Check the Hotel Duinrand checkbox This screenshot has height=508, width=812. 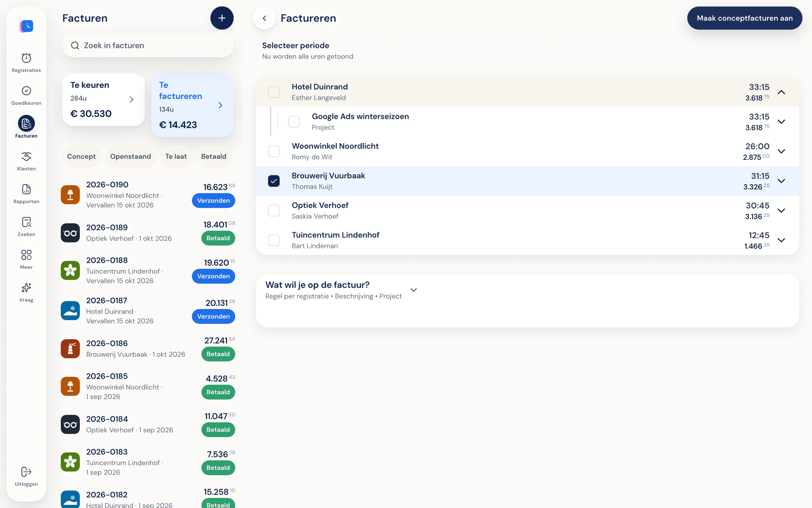(x=274, y=92)
